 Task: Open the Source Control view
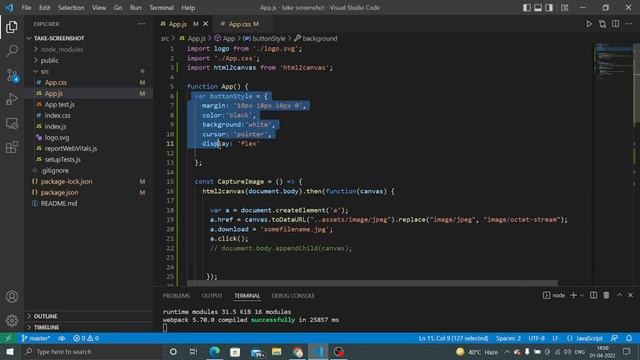12,75
